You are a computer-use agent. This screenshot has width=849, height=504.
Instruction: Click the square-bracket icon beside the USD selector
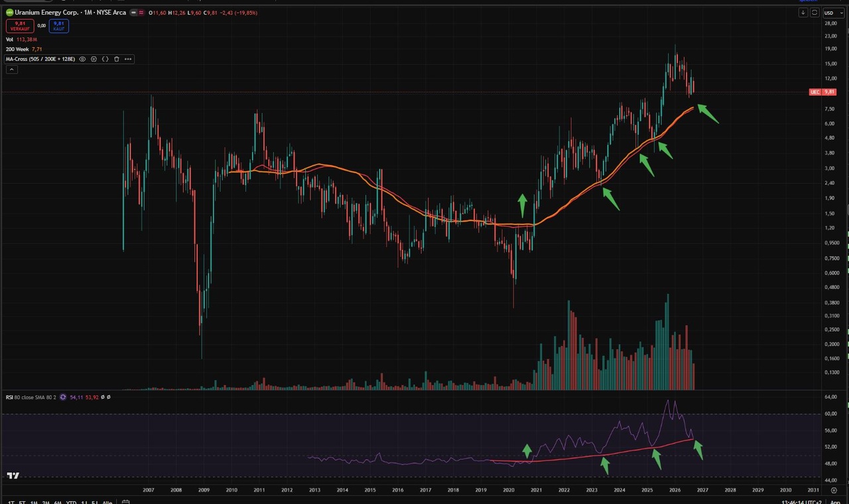coord(815,13)
